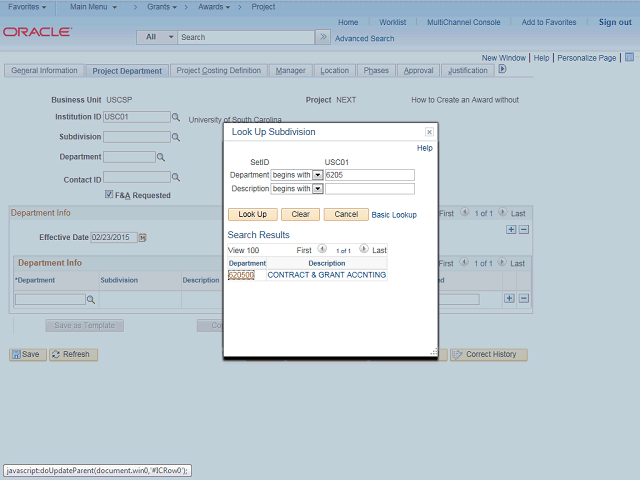The width and height of the screenshot is (640, 480).
Task: Open the Department operator 'begins with' dropdown
Action: tap(318, 175)
